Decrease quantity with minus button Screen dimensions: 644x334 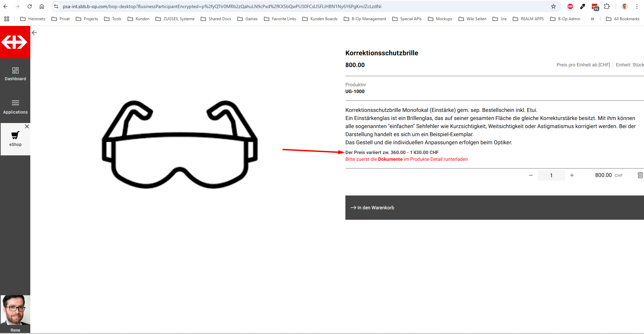pos(531,175)
